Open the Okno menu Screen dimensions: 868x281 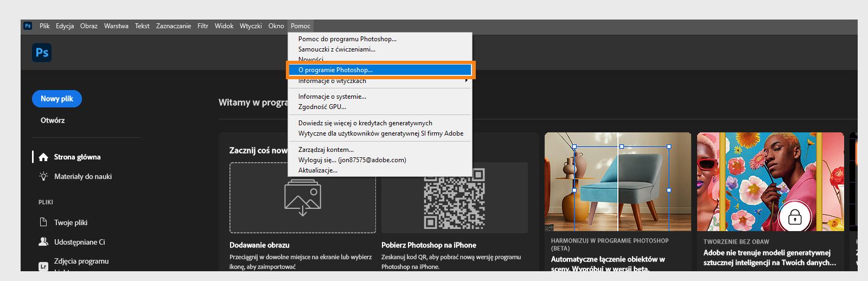pos(276,26)
